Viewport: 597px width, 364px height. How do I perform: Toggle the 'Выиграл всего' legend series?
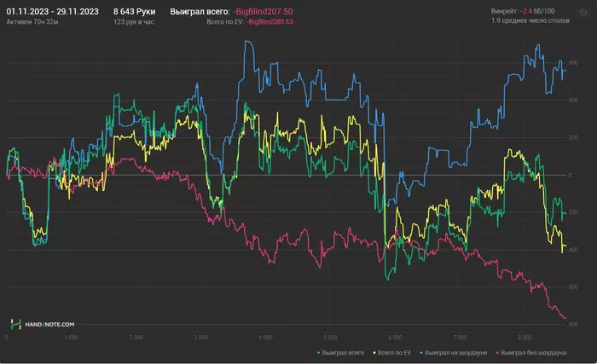[343, 351]
